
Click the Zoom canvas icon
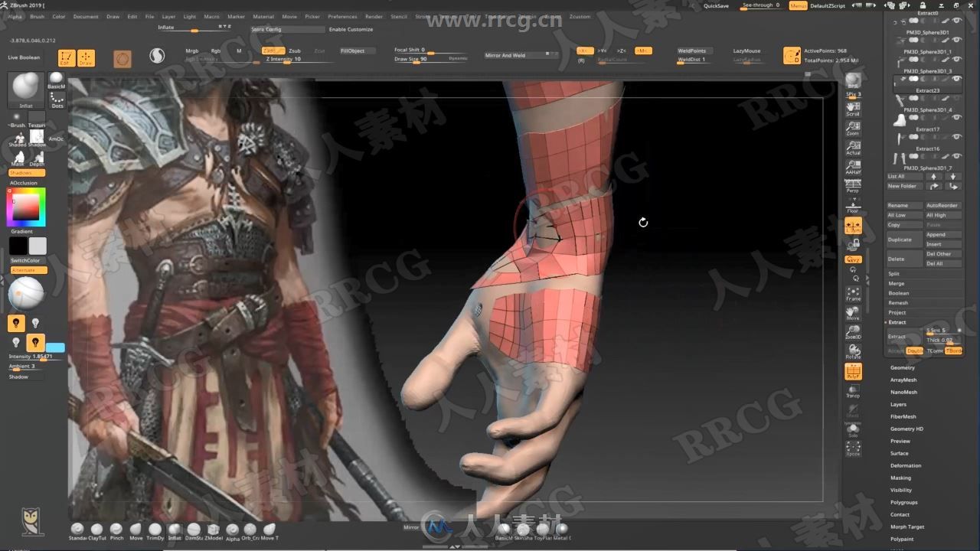pos(853,128)
